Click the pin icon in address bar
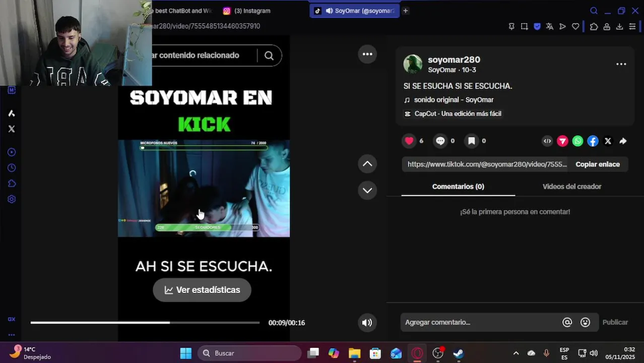This screenshot has height=363, width=644. pyautogui.click(x=511, y=27)
